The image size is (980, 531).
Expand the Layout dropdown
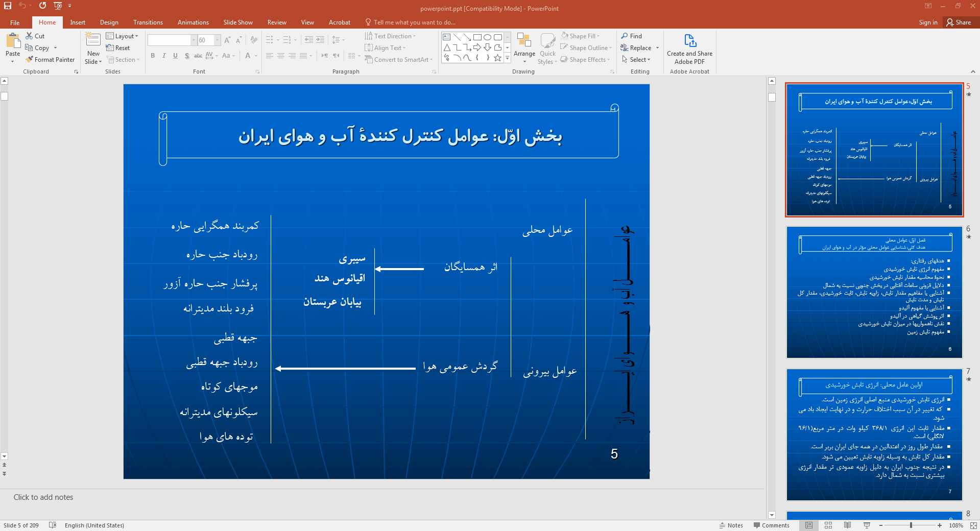(122, 36)
